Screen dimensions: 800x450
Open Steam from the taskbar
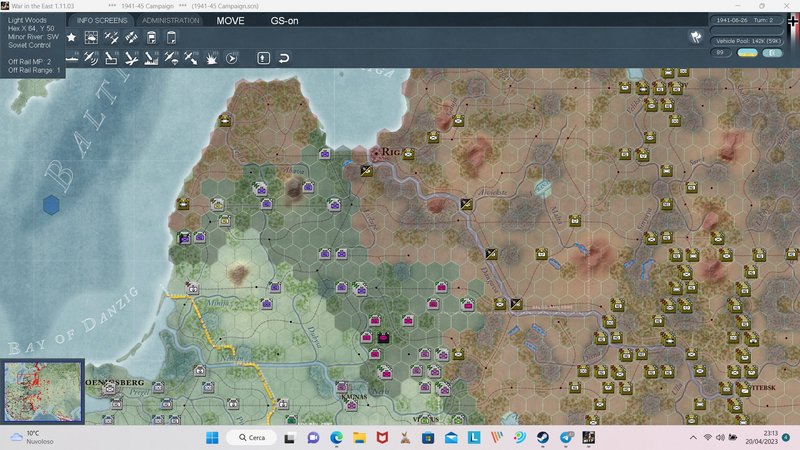tap(542, 438)
